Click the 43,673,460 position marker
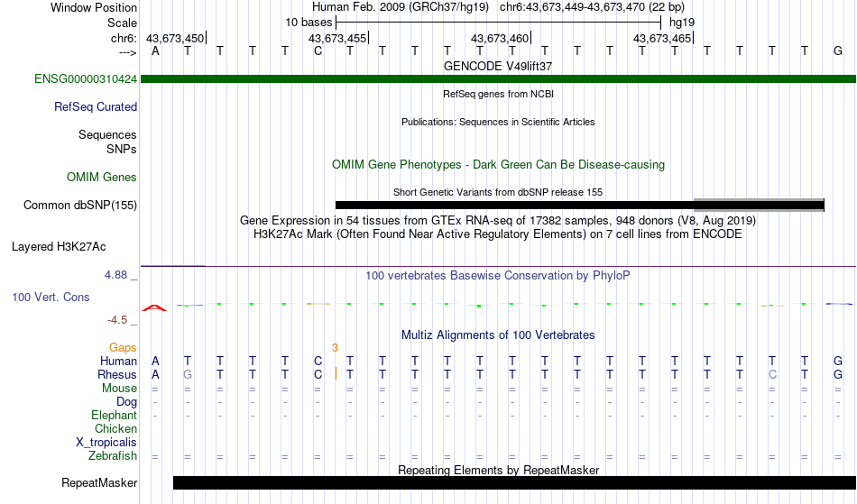Screen dimensions: 857x504 500,39
